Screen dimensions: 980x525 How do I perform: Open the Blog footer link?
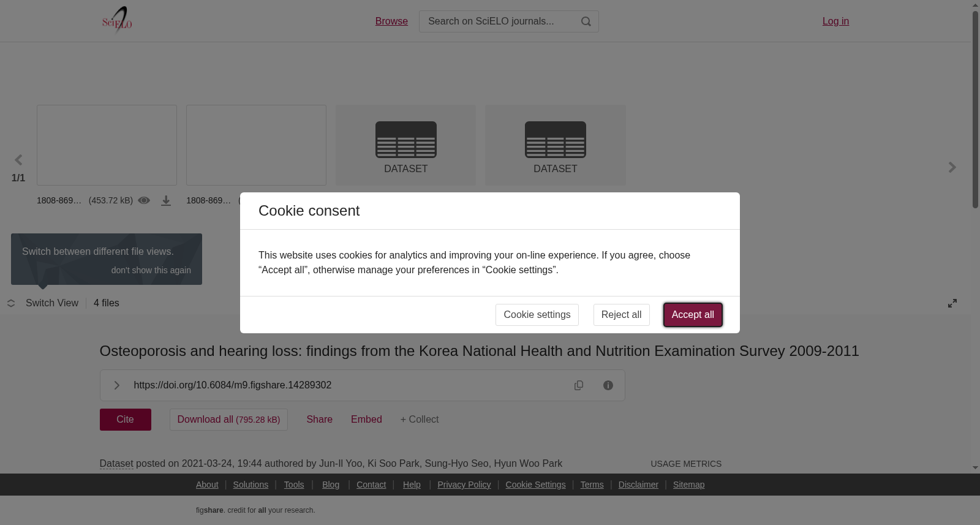pyautogui.click(x=331, y=485)
